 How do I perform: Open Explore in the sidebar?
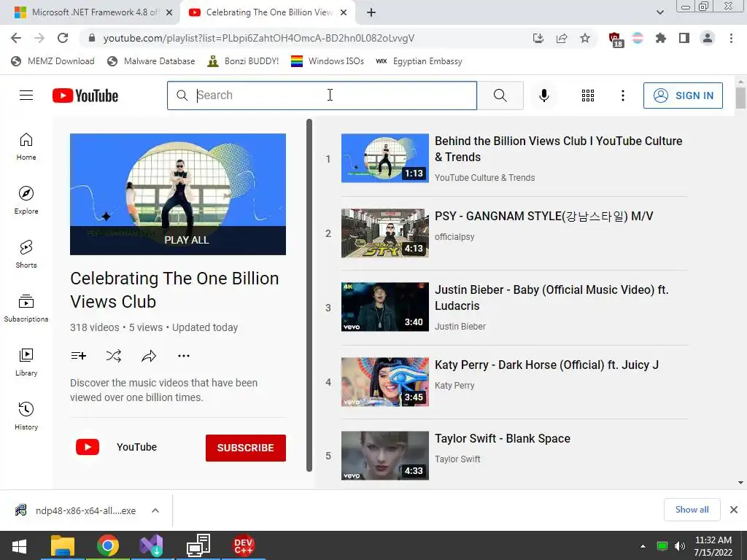pos(26,200)
